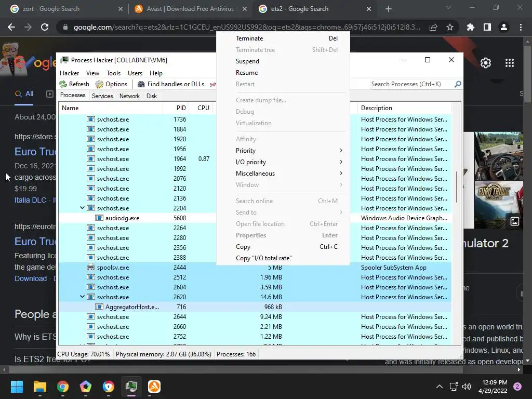Collapse svchost.exe PID 2204 tree node
This screenshot has width=532, height=399.
click(x=82, y=208)
